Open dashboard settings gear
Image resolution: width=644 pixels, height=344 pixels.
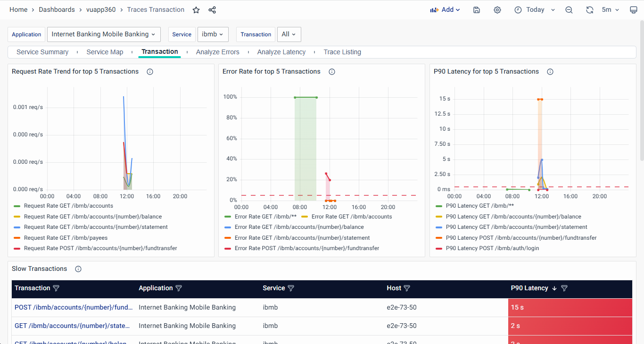click(497, 10)
